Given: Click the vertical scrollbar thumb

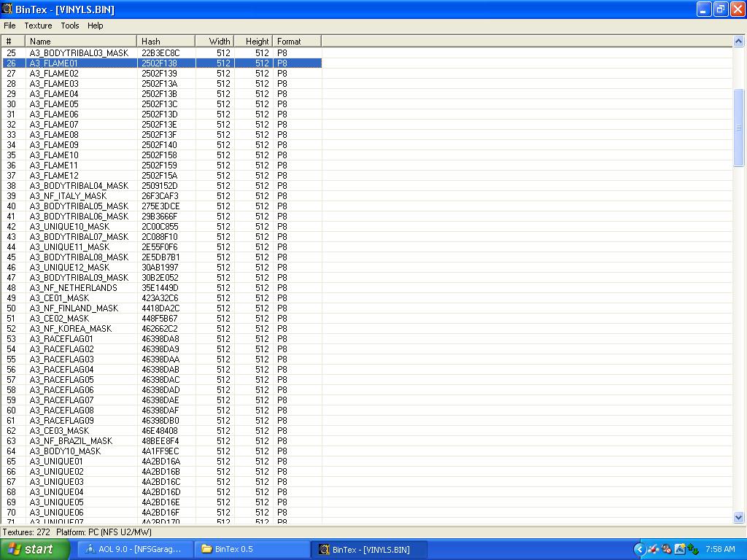Looking at the screenshot, I should (x=738, y=128).
